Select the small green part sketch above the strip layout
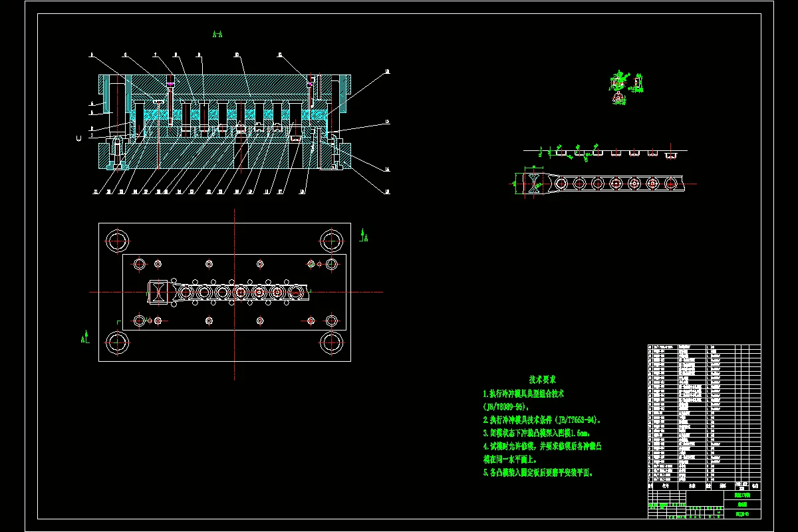The image size is (798, 532). point(625,86)
